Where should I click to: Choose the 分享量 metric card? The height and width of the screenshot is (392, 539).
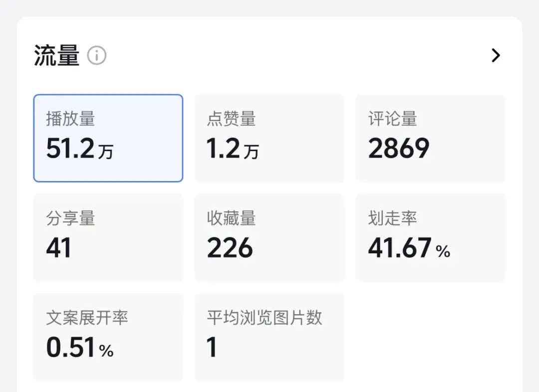point(108,237)
